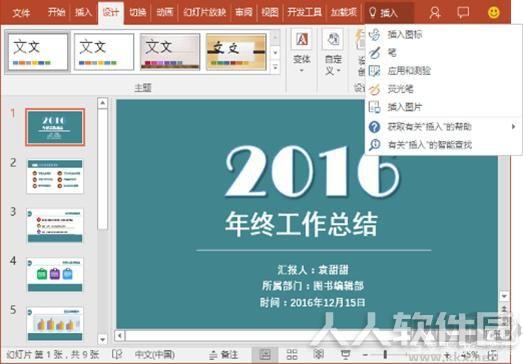Toggle the 备注 notes pane
The image size is (523, 364).
pyautogui.click(x=223, y=355)
